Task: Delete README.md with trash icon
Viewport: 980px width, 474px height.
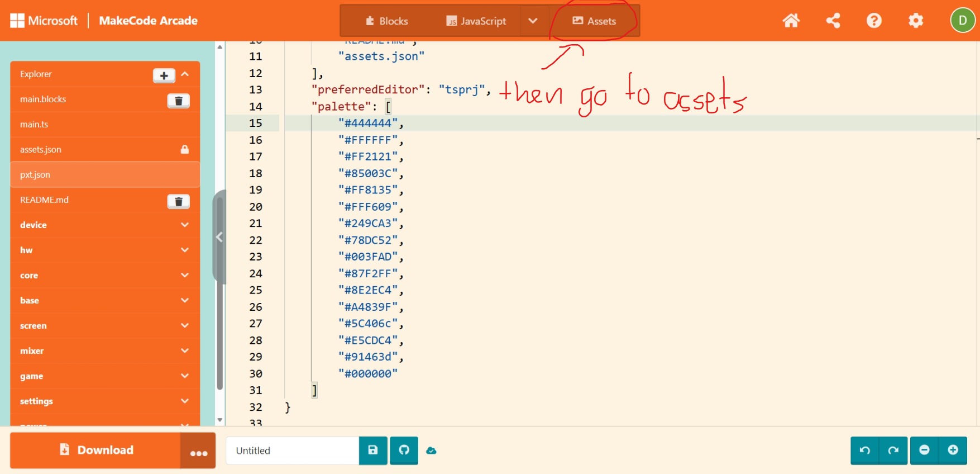Action: 179,201
